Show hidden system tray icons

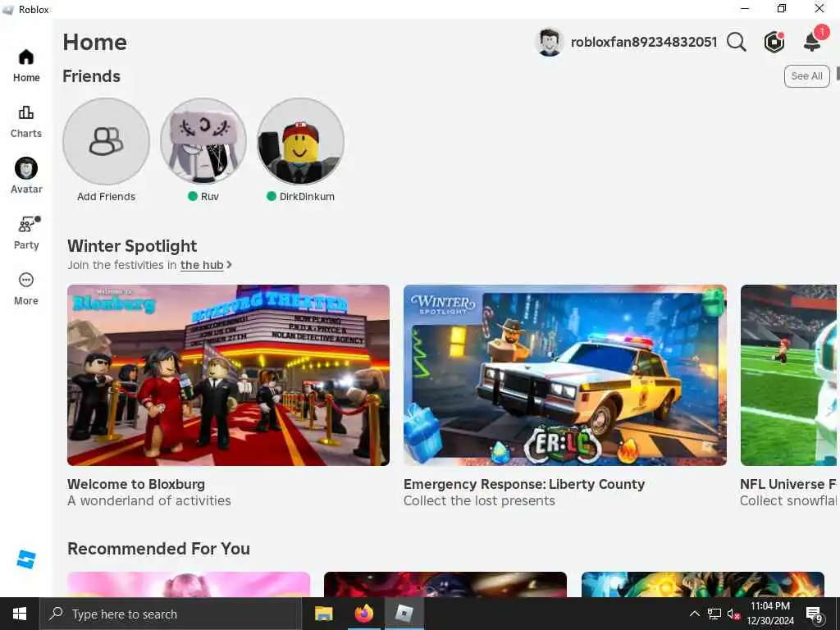click(x=694, y=614)
